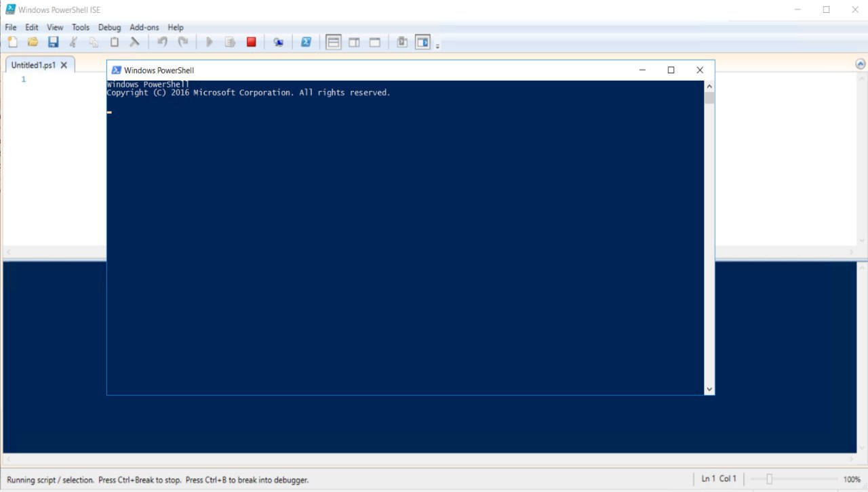This screenshot has height=492, width=868.
Task: Open the Debug menu
Action: pos(109,28)
